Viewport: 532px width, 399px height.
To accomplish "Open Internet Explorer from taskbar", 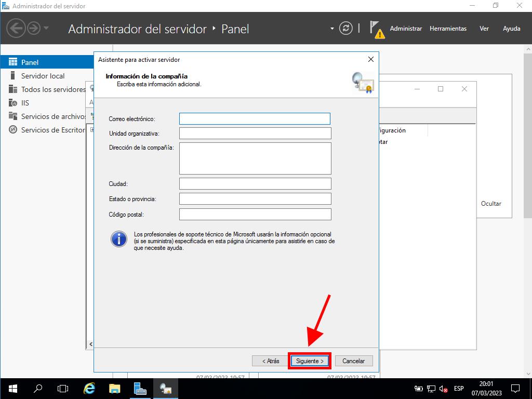I will [x=89, y=388].
